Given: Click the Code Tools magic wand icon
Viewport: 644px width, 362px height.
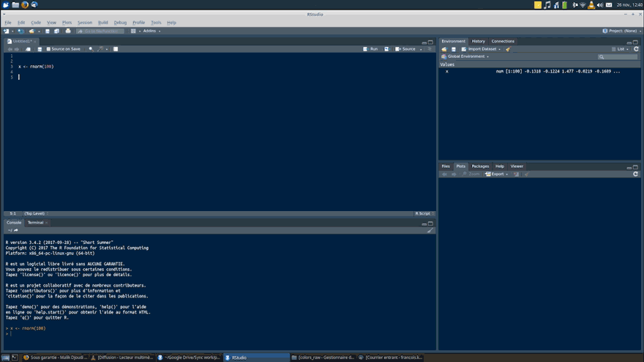Looking at the screenshot, I should 100,49.
